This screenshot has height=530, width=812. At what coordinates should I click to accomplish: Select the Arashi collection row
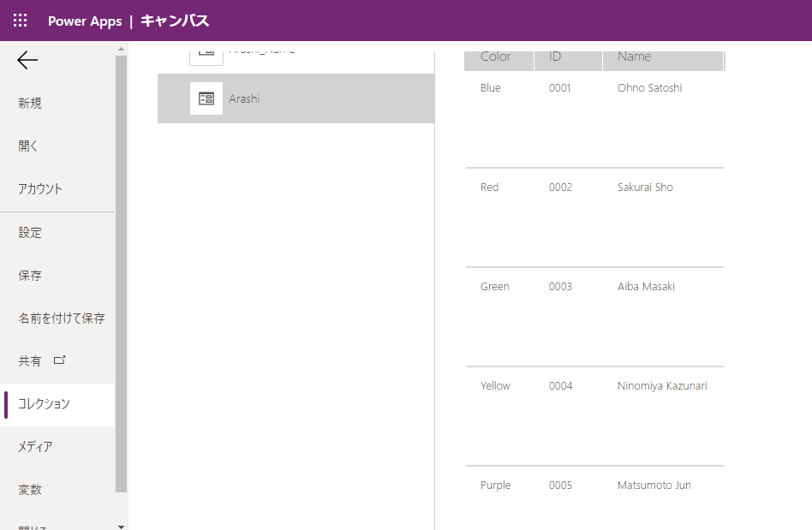pyautogui.click(x=296, y=98)
